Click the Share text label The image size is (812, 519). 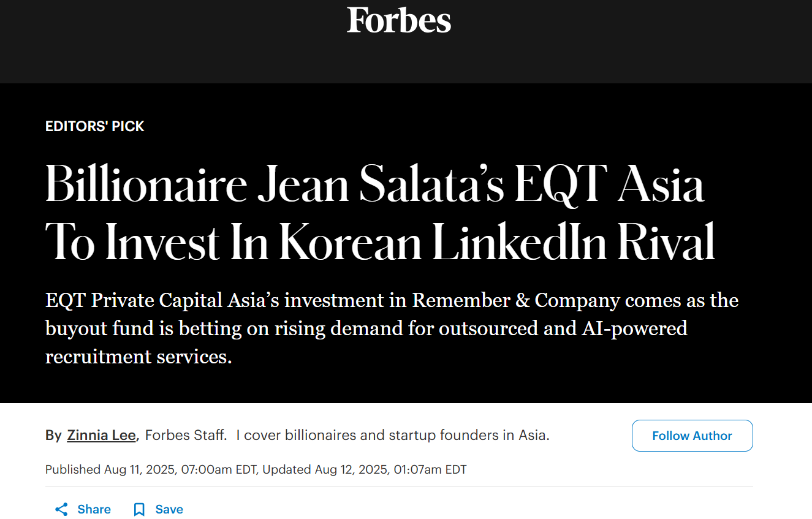(x=94, y=509)
